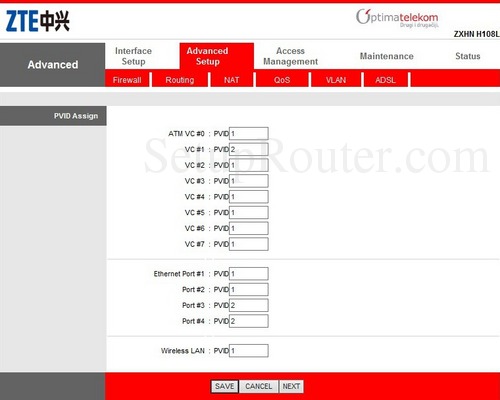500x400 pixels.
Task: Open the VLAN submenu
Action: click(336, 80)
